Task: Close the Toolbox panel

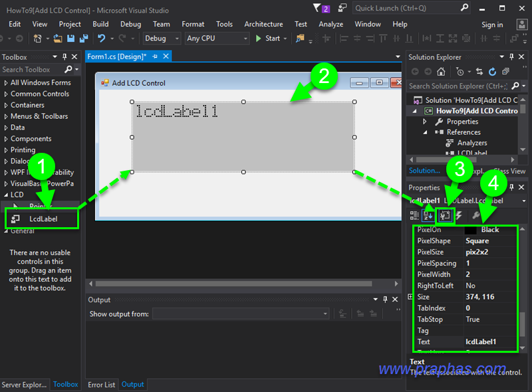Action: [x=74, y=57]
